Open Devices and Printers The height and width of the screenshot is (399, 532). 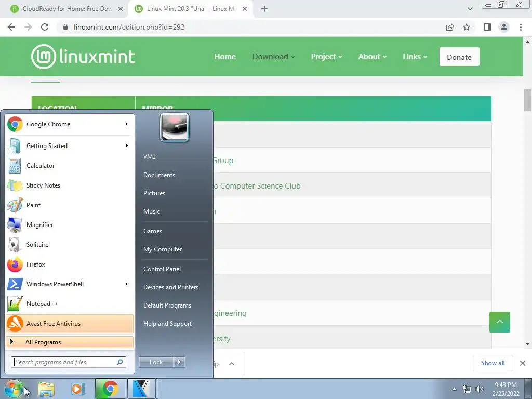(x=170, y=287)
